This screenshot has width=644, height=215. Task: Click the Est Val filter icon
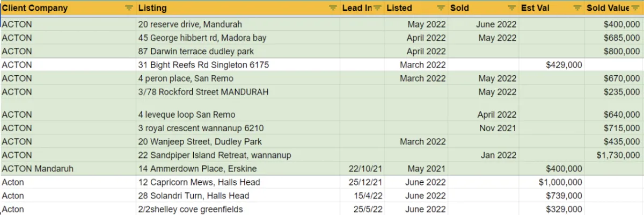(x=577, y=8)
